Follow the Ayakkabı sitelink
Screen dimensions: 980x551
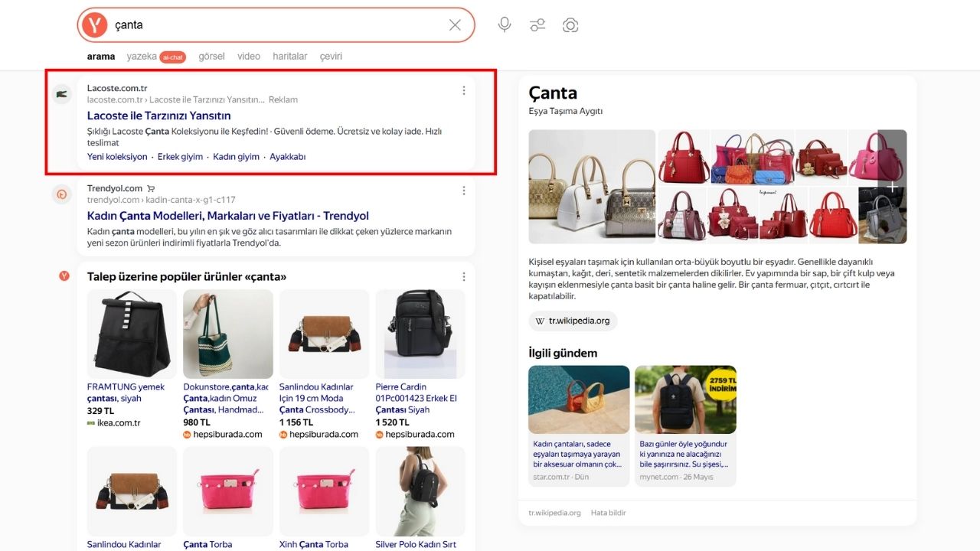coord(288,157)
